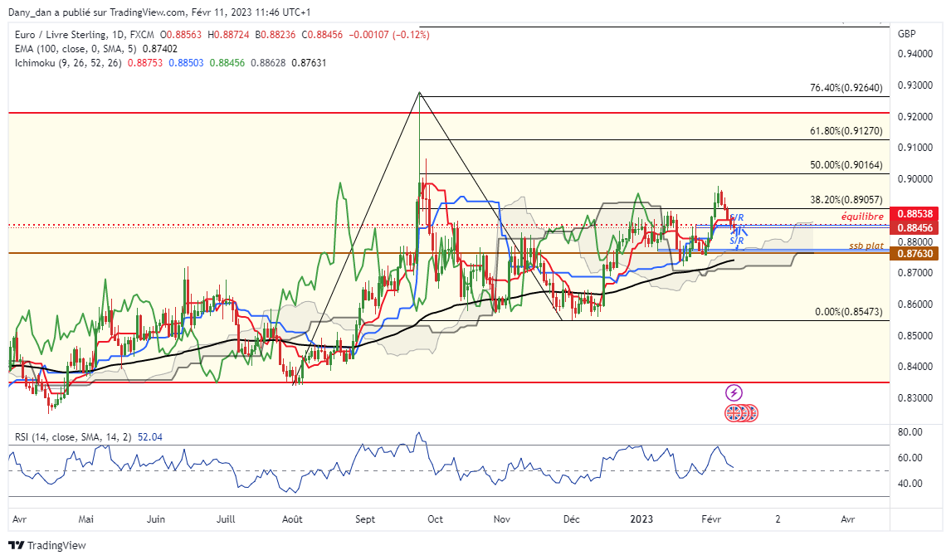
Task: Click 0.85000 on the price axis
Action: pos(915,335)
